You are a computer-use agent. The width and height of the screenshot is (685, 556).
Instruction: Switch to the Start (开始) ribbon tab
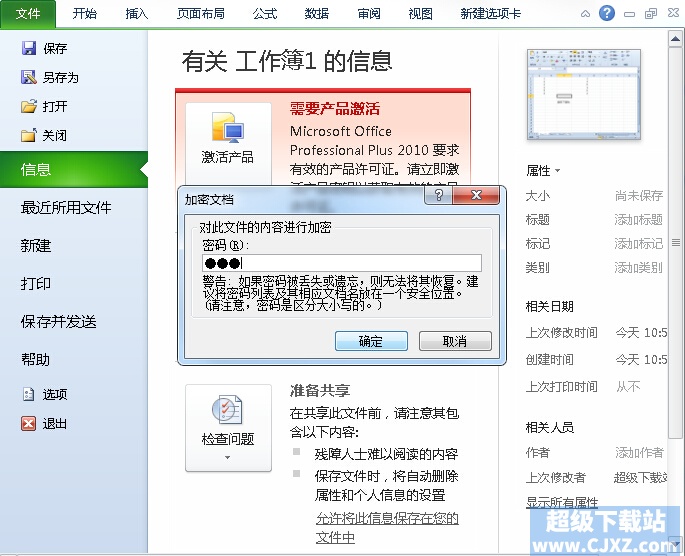pos(84,14)
